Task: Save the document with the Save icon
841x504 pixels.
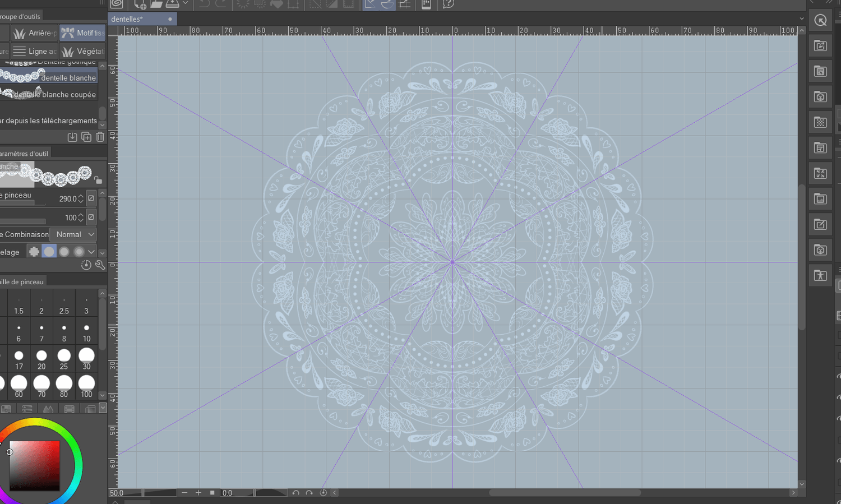Action: click(173, 4)
